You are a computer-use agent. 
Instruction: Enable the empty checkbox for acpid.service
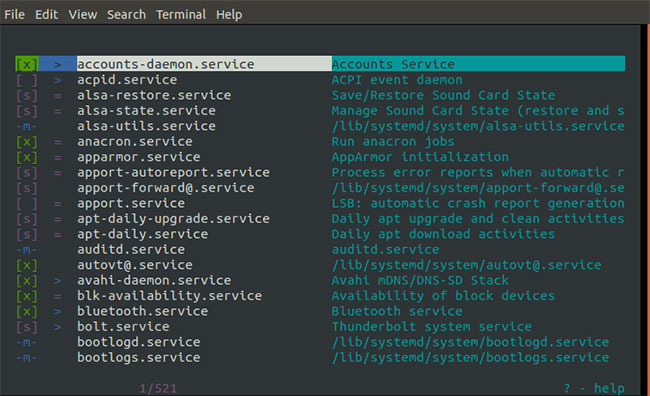click(27, 80)
